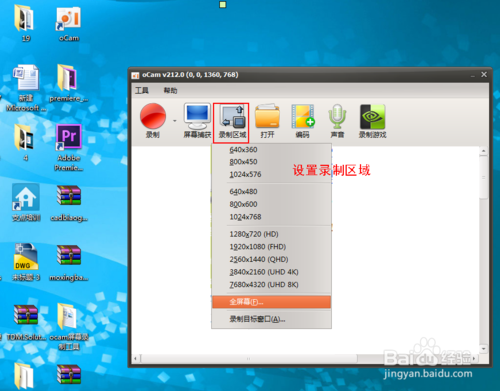Click the horizontal scrollbar left arrow
The height and width of the screenshot is (391, 500).
tap(135, 359)
